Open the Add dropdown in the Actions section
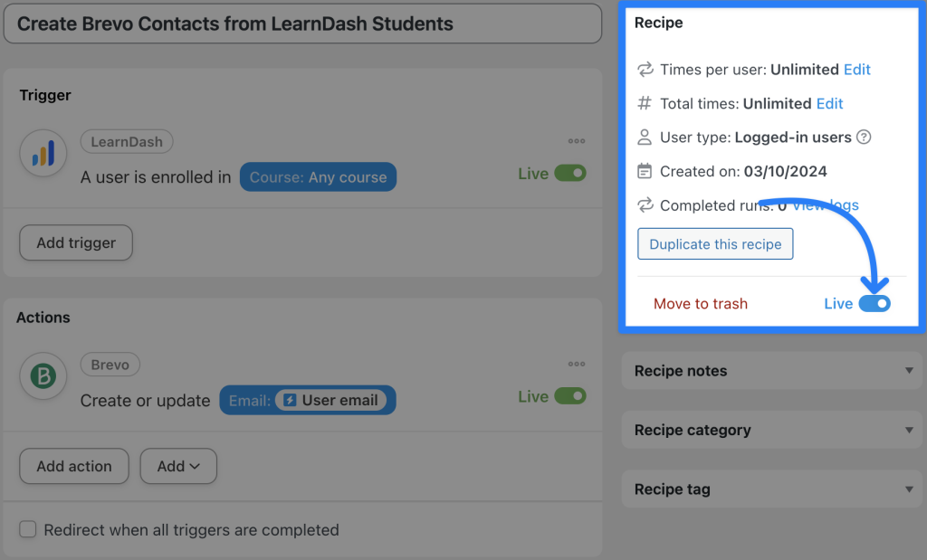 point(178,466)
